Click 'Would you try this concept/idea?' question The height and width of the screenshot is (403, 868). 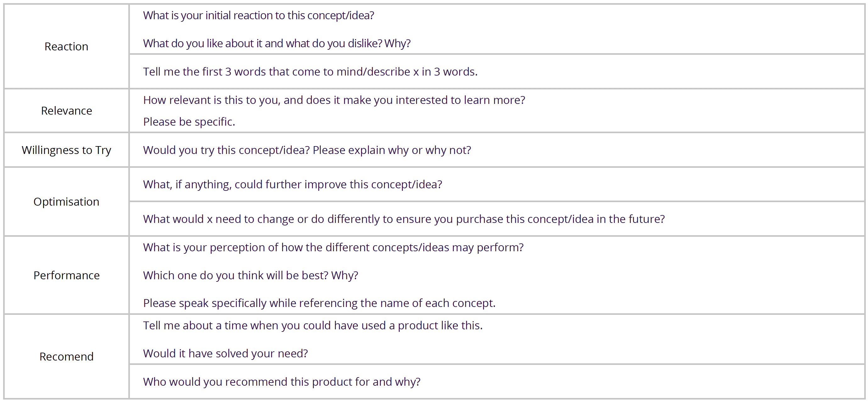pos(307,150)
